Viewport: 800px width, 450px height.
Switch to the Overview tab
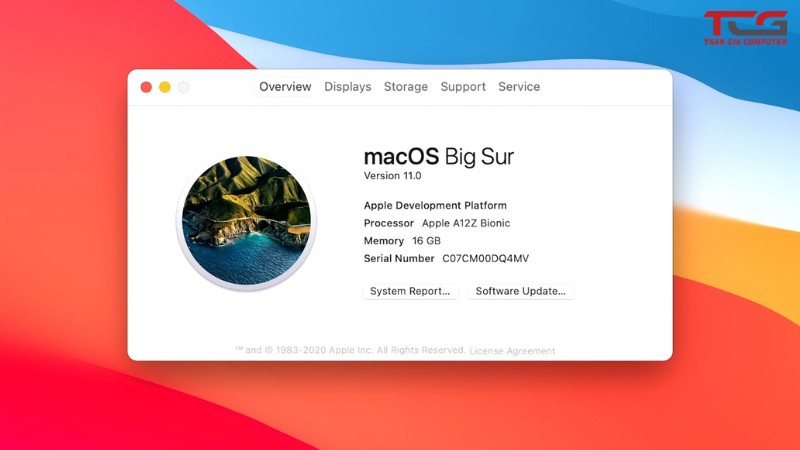click(x=285, y=87)
